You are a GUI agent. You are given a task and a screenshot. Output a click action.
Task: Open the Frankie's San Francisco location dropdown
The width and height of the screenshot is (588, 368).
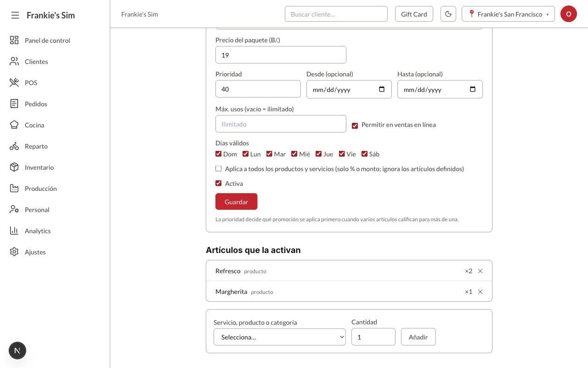tap(508, 14)
